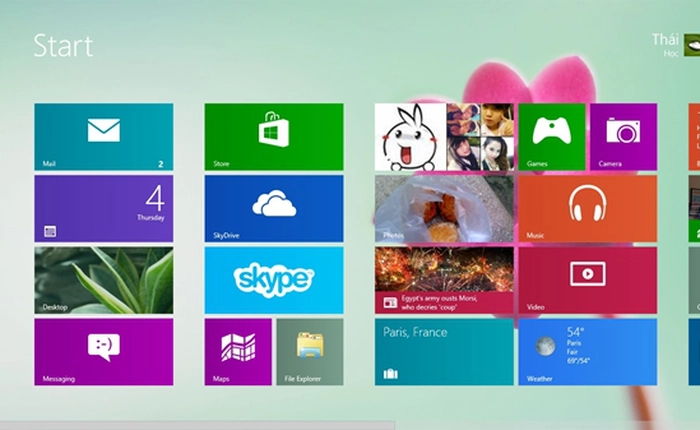Viewport: 700px width, 430px height.
Task: Open the Store tile
Action: (274, 137)
